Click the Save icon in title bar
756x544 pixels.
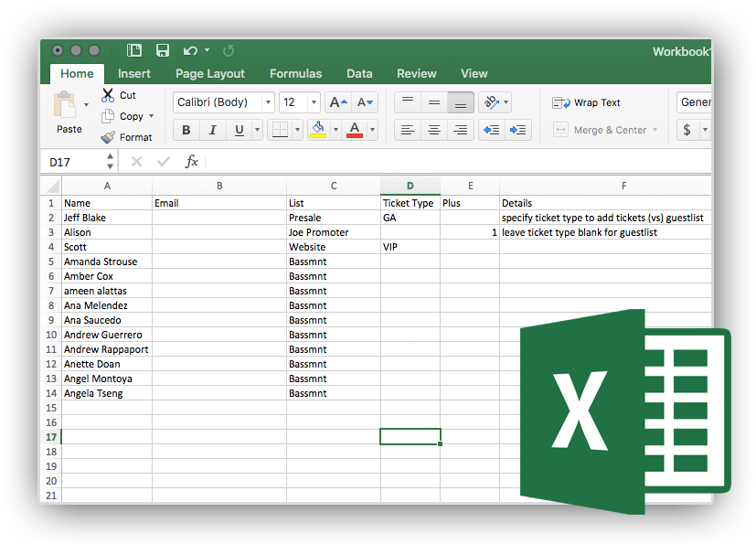163,51
